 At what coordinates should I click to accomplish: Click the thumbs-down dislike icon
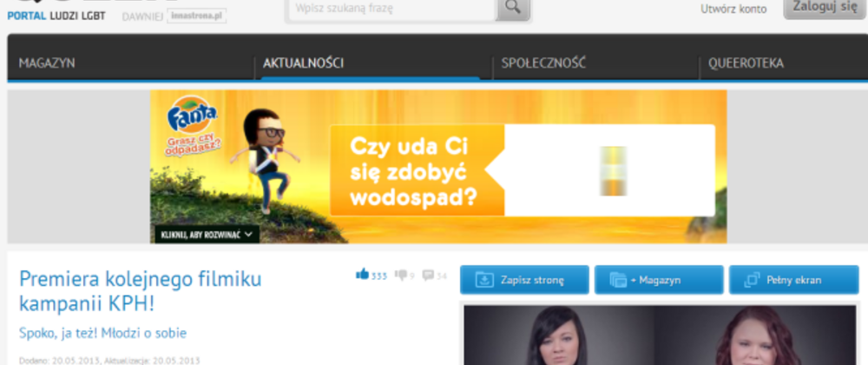coord(400,275)
